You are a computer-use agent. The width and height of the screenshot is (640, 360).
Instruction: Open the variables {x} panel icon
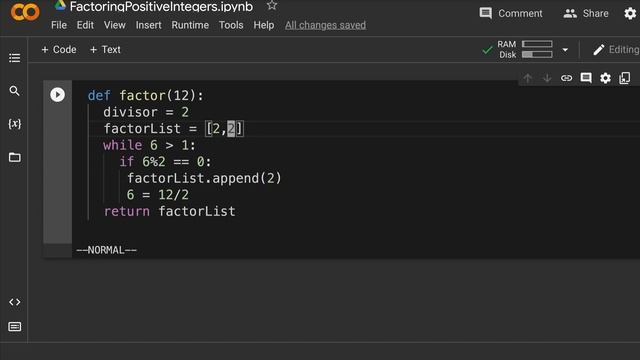point(15,124)
